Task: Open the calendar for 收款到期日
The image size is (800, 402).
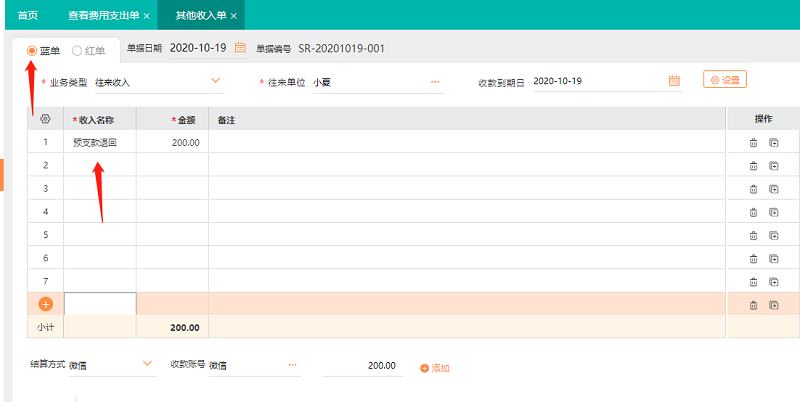Action: [x=674, y=80]
